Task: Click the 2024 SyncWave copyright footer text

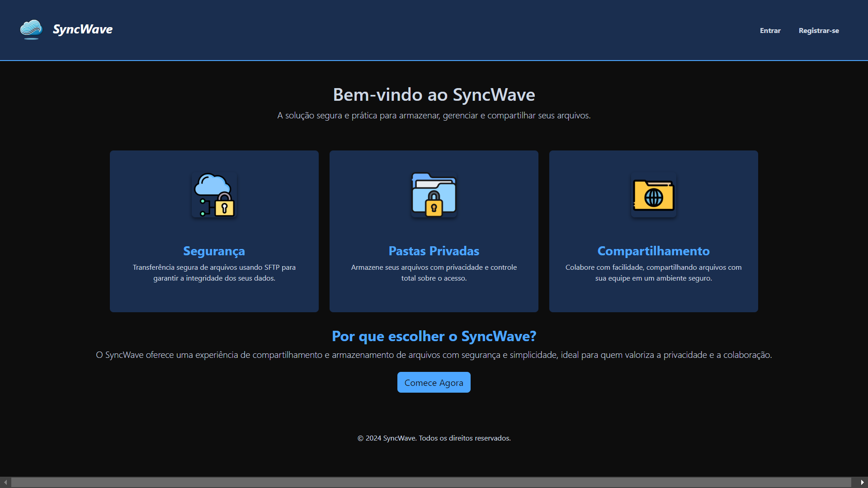Action: coord(434,438)
